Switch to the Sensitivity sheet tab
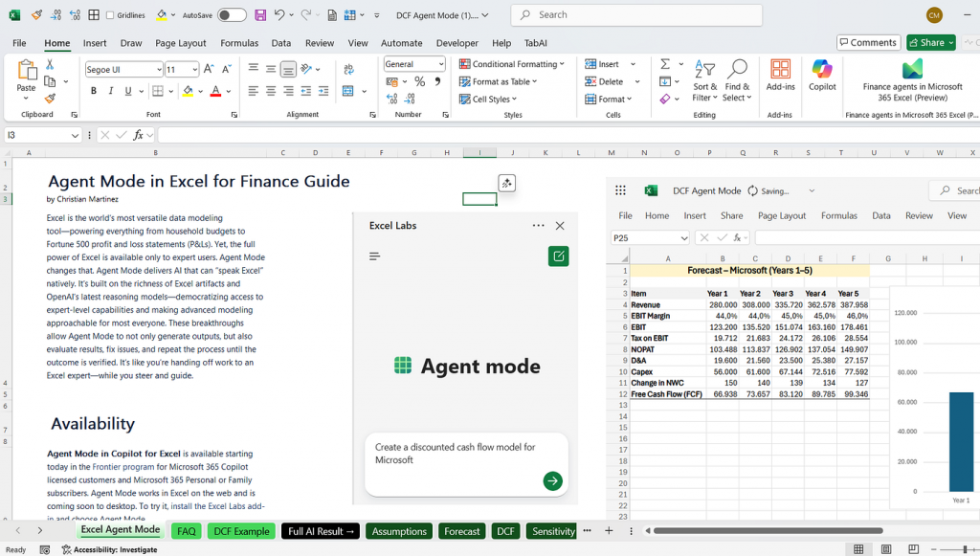The width and height of the screenshot is (980, 556). [x=553, y=531]
